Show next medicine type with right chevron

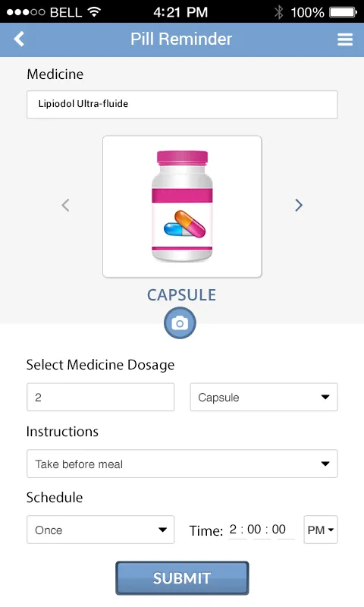click(299, 205)
